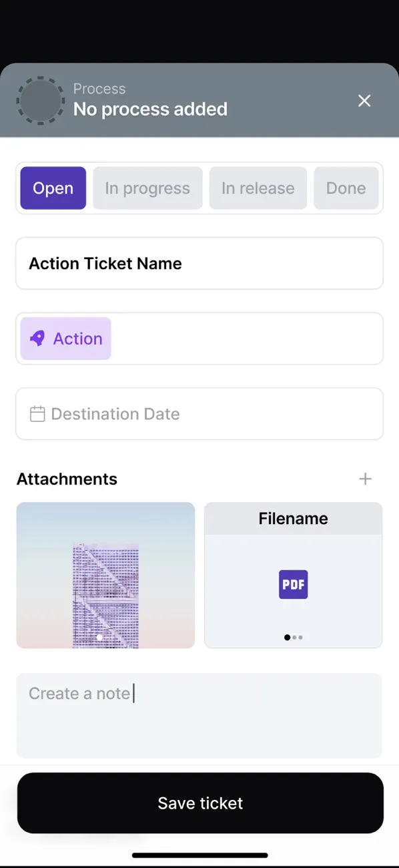Select the Open status
The height and width of the screenshot is (868, 399).
tap(53, 188)
